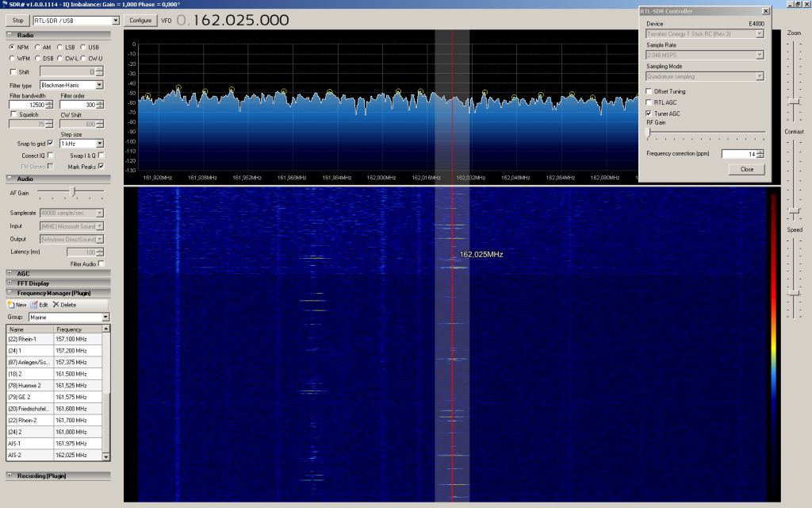
Task: Click the RF Gain slider handle
Action: (x=649, y=133)
